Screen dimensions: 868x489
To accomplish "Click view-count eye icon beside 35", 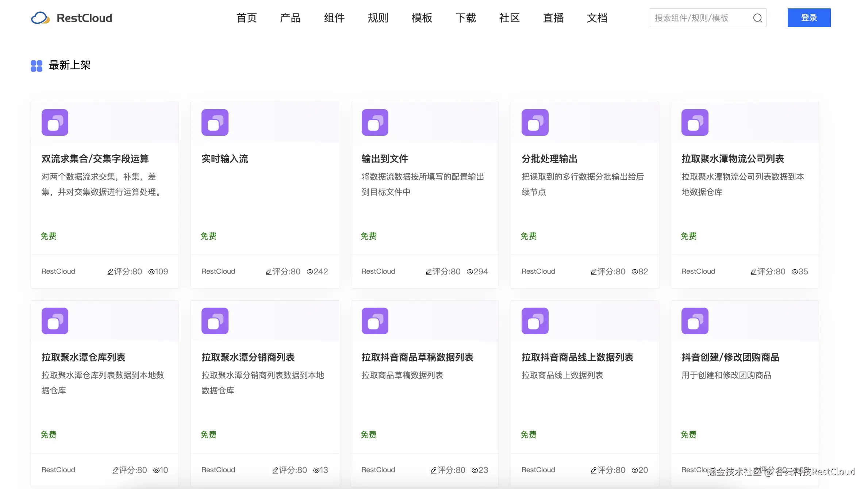I will (x=795, y=272).
